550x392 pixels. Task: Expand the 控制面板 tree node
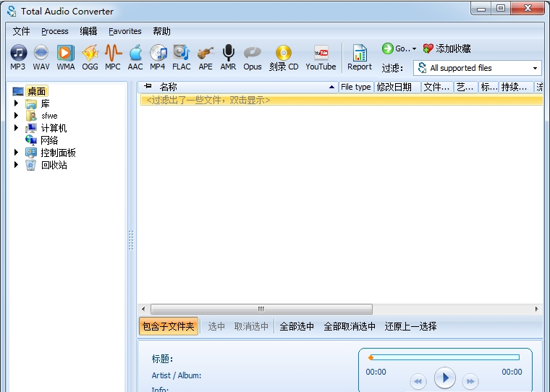(16, 153)
